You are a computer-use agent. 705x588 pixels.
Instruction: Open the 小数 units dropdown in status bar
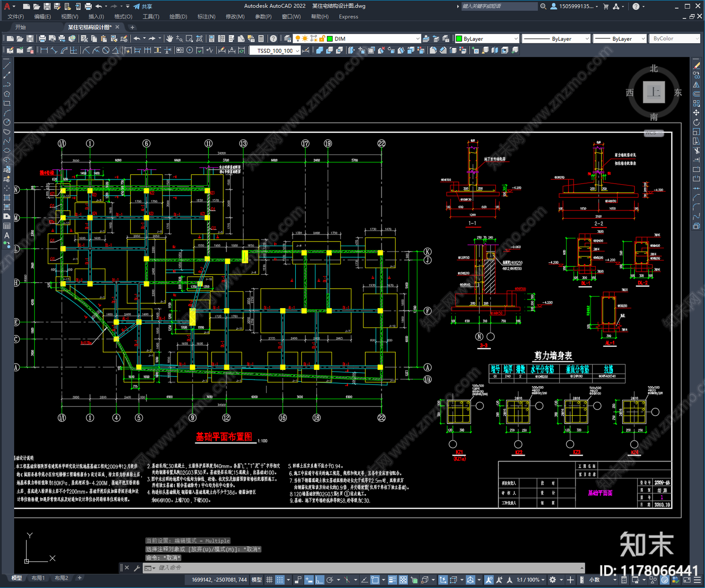594,580
